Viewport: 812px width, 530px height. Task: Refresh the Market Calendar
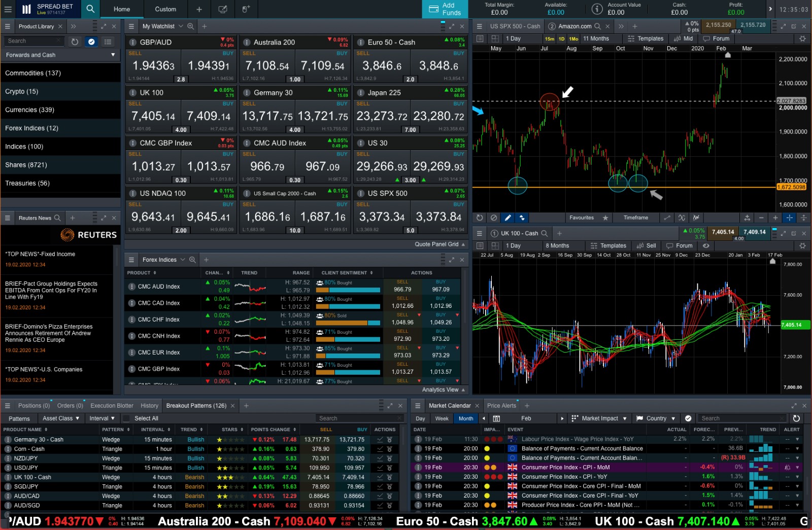[x=796, y=418]
